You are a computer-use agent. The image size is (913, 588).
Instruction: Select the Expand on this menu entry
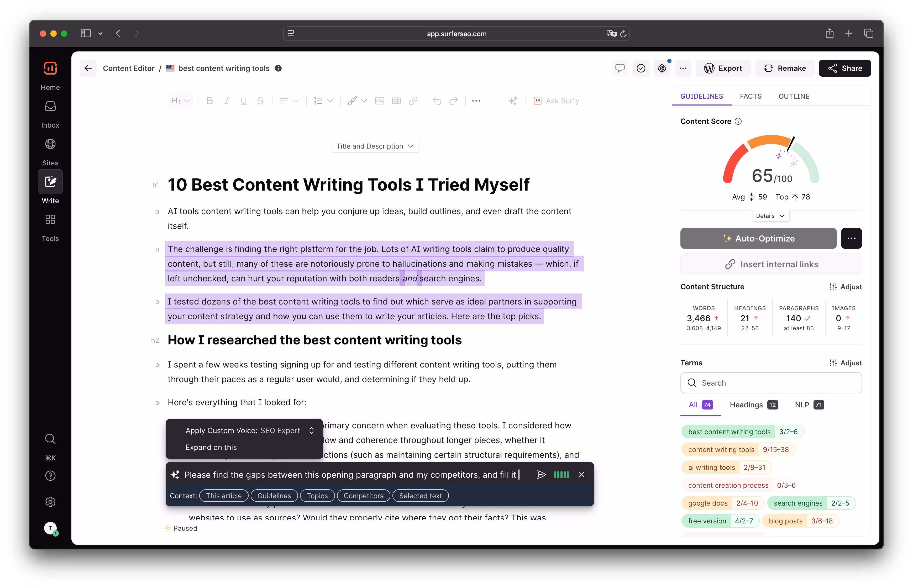click(x=211, y=447)
